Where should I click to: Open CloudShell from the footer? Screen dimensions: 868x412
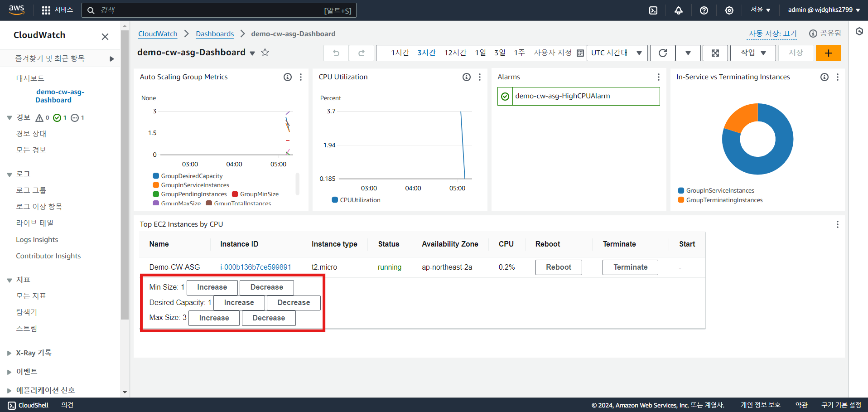tap(28, 405)
